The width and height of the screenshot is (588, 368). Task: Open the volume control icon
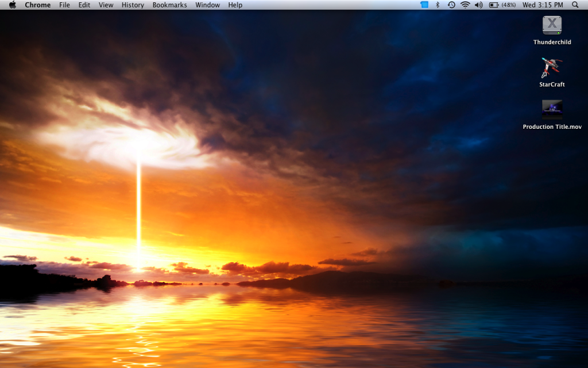click(478, 5)
